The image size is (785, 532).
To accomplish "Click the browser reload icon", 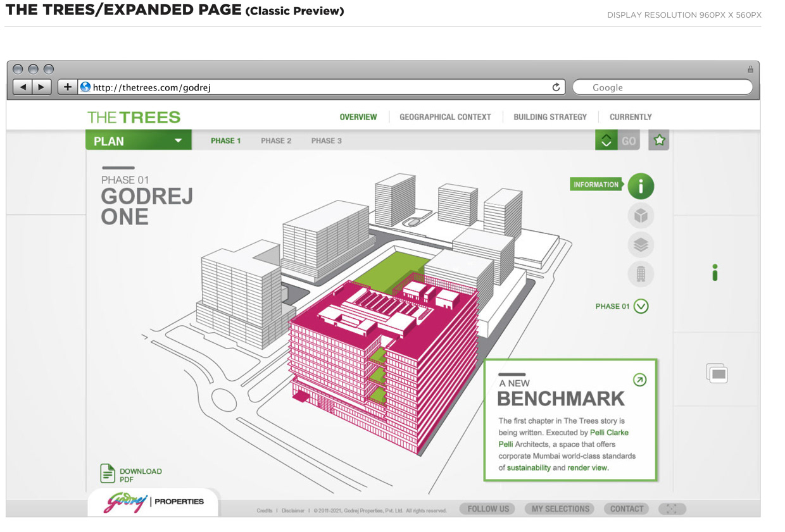I will (556, 87).
